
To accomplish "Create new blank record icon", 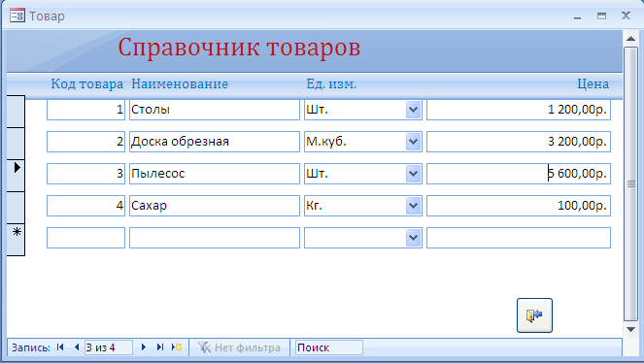I will [x=177, y=347].
